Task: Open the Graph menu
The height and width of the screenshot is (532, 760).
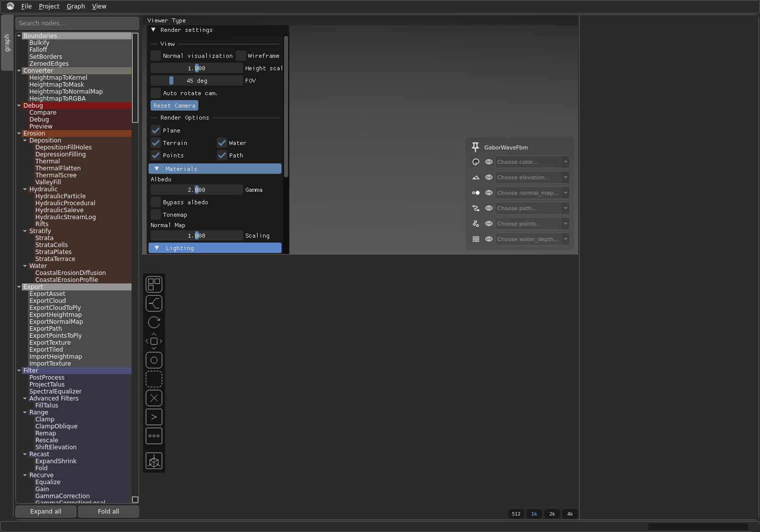Action: click(x=76, y=6)
